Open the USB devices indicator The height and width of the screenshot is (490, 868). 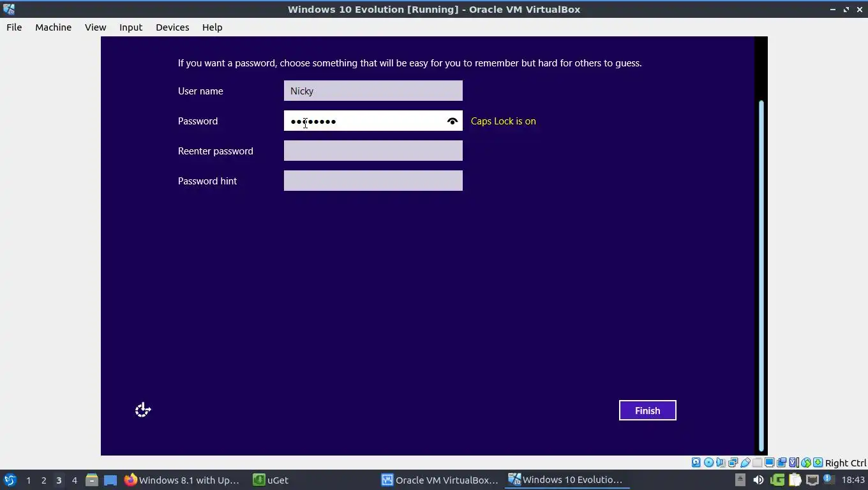(745, 463)
